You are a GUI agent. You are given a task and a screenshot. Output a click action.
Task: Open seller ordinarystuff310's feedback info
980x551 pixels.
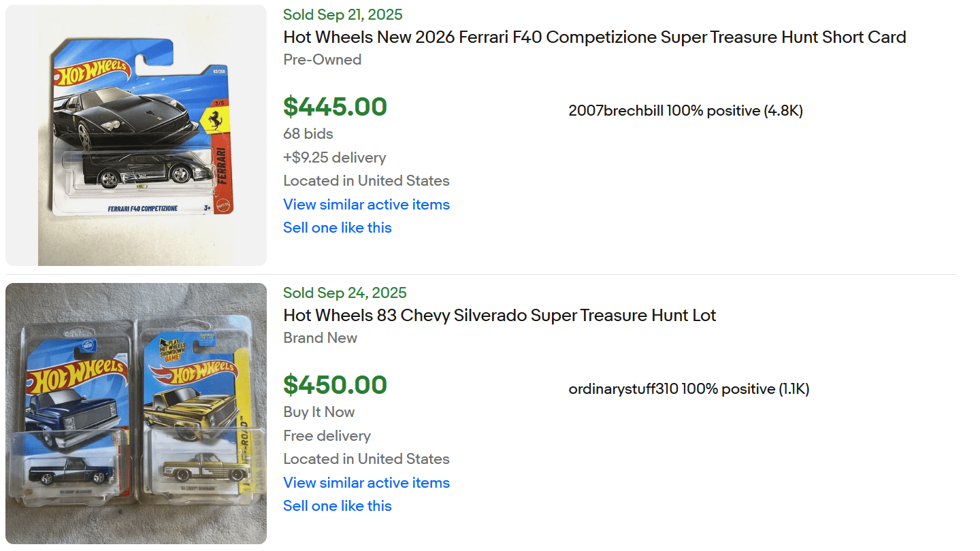[689, 389]
